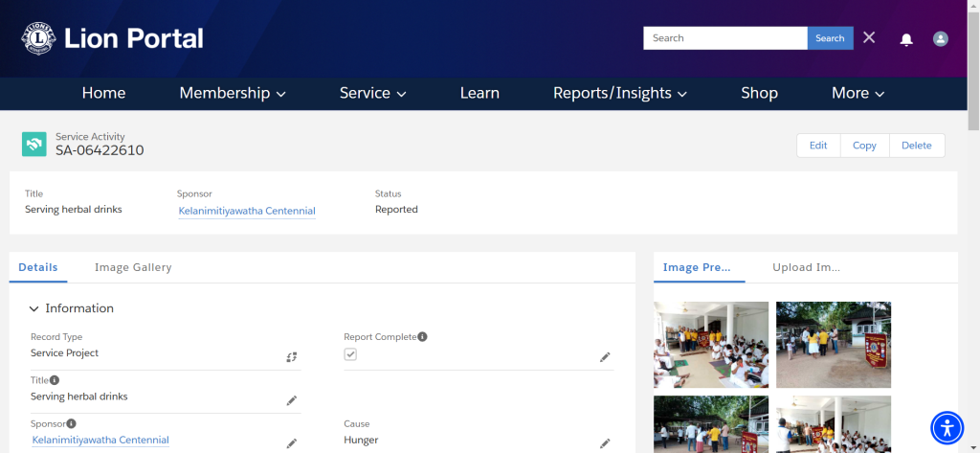Open Sponsor link in Information section
The width and height of the screenshot is (980, 453).
pyautogui.click(x=100, y=440)
